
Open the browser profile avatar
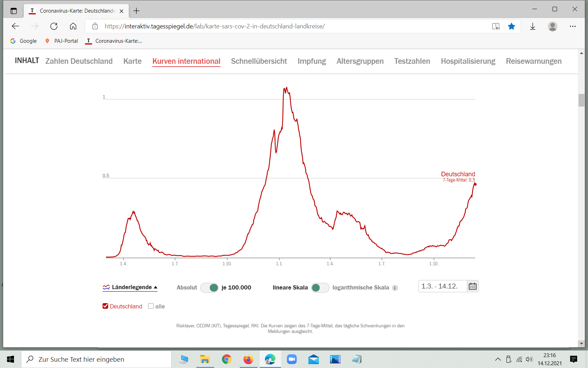point(553,26)
